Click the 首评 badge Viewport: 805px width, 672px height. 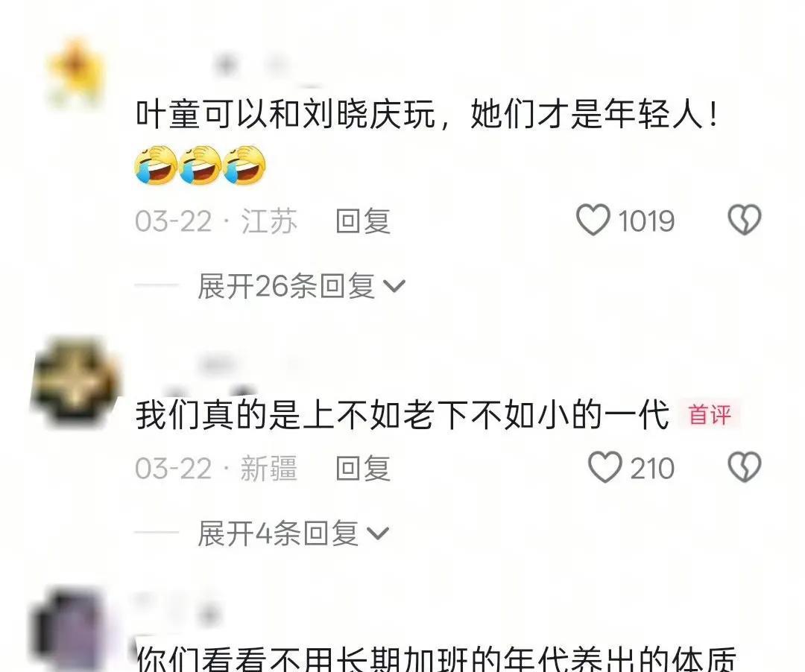(710, 414)
